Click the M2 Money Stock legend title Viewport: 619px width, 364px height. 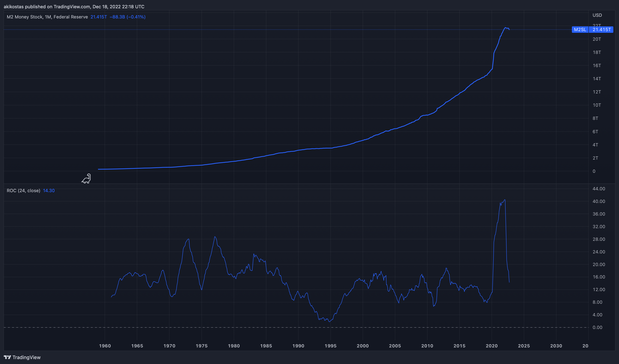point(47,17)
